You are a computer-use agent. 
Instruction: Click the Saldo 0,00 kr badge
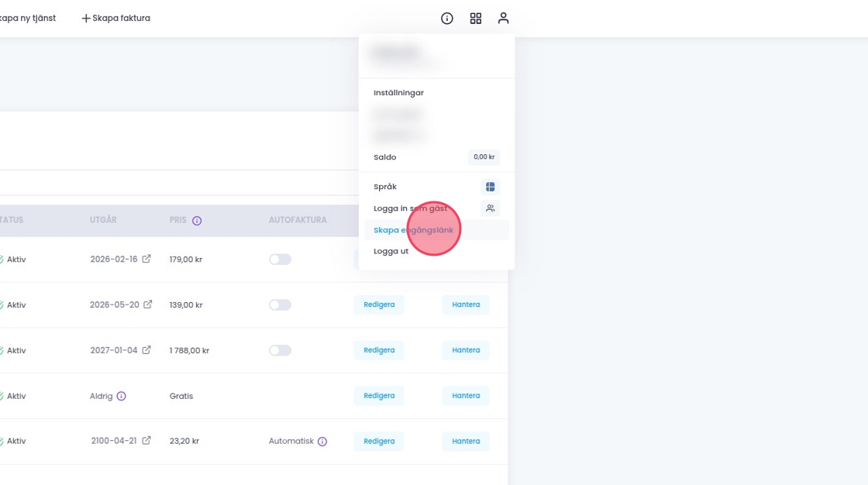click(x=484, y=157)
